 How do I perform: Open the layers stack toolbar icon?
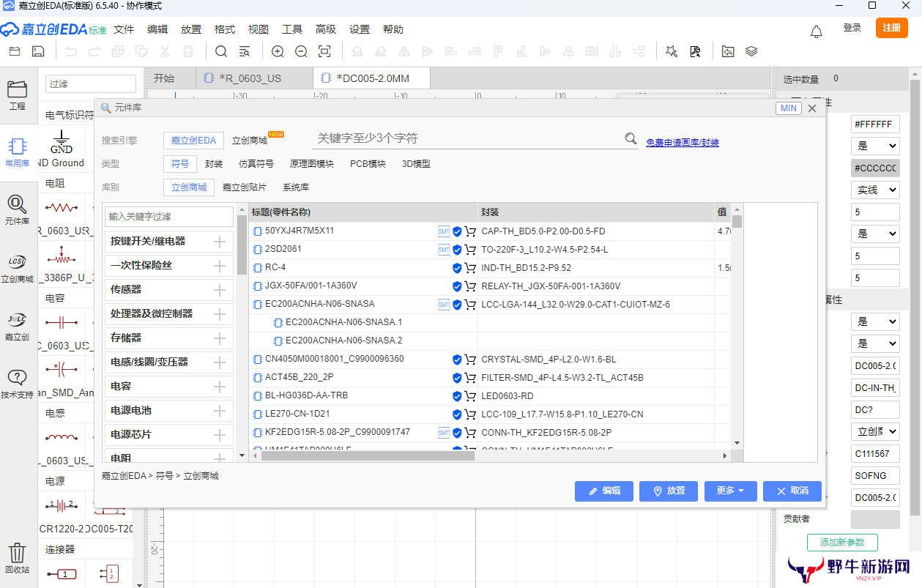point(751,51)
